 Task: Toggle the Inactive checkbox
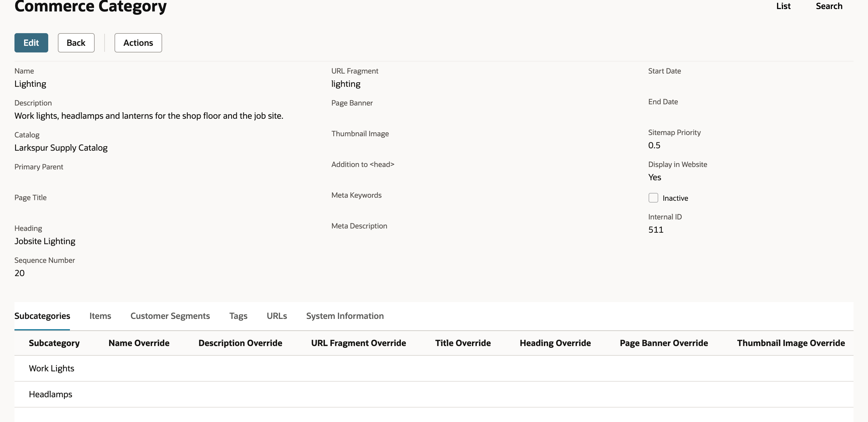(x=653, y=198)
